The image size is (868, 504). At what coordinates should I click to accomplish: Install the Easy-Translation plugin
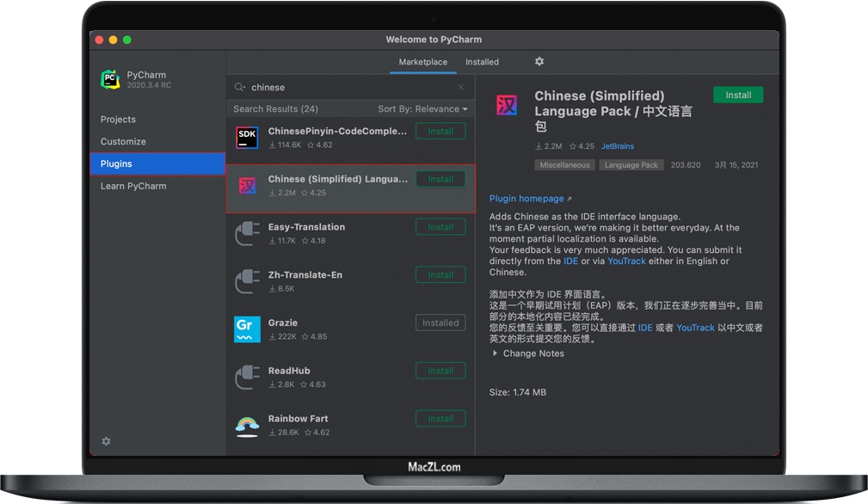pyautogui.click(x=440, y=227)
